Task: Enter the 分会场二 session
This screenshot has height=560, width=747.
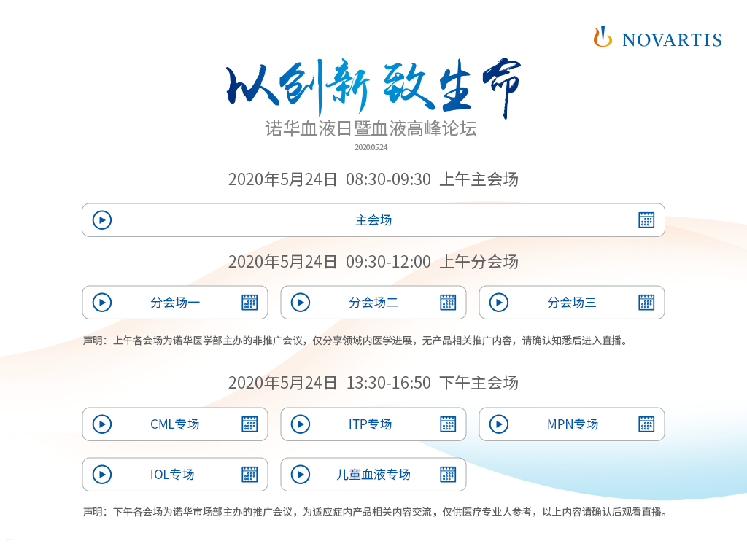Action: [373, 303]
